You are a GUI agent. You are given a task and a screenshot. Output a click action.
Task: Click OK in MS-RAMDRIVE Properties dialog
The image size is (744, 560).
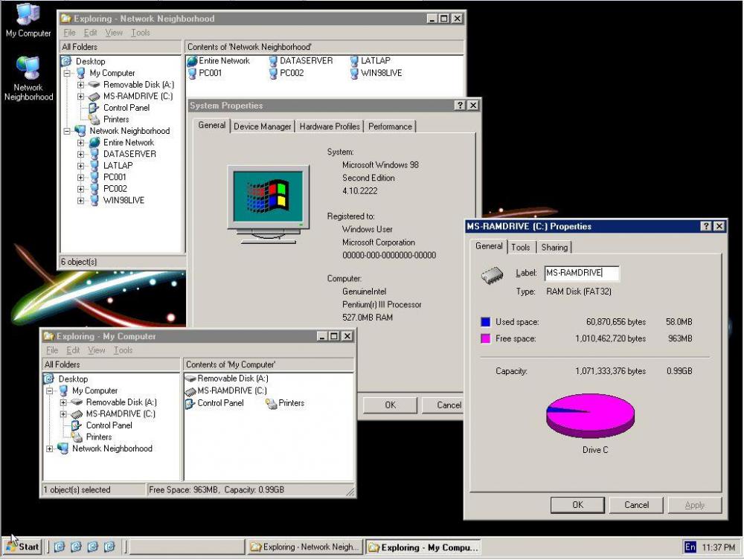point(577,505)
